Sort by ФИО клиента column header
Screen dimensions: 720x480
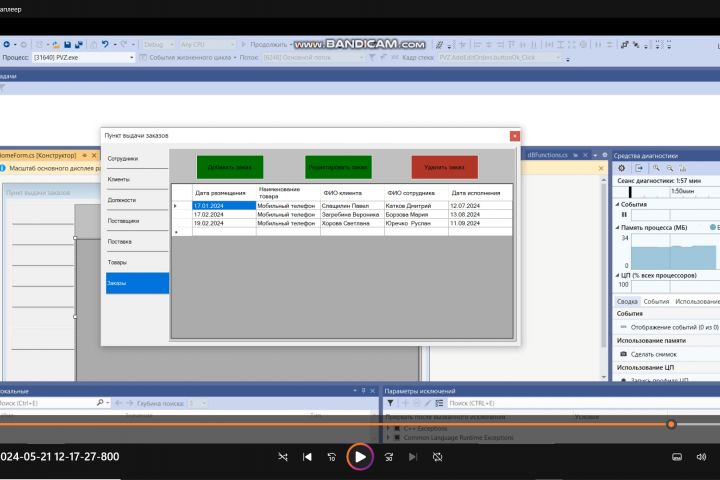tap(352, 193)
